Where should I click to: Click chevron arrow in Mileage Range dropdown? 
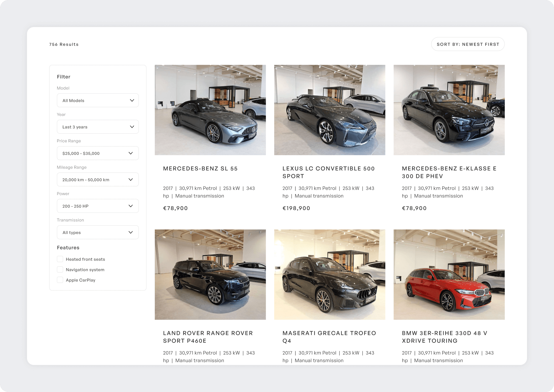(131, 180)
